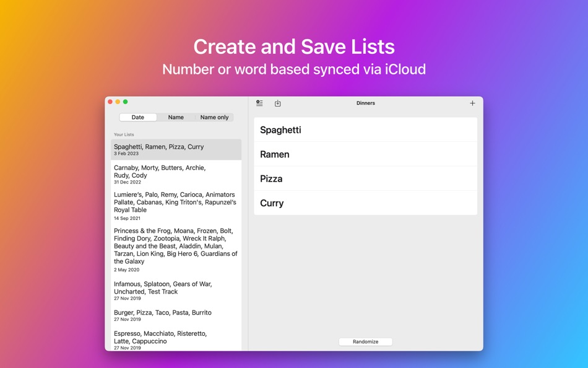The image size is (588, 368).
Task: Sort lists by Date segment
Action: [x=138, y=117]
